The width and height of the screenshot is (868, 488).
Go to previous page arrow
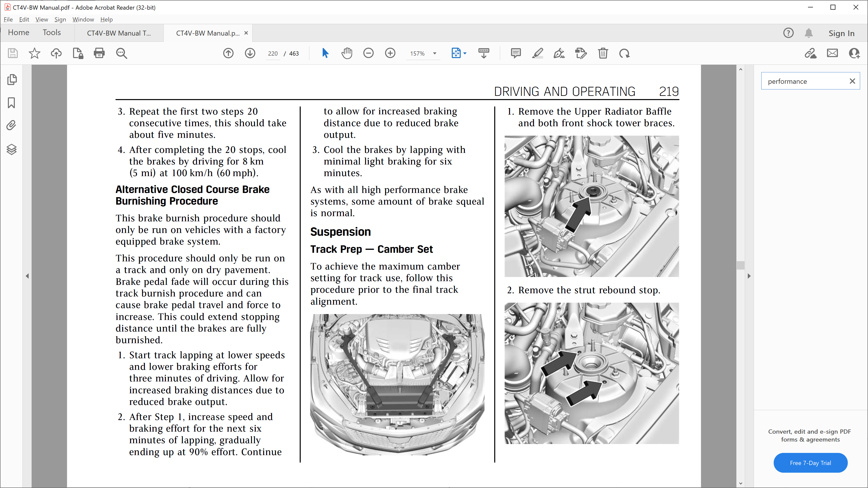(x=228, y=53)
